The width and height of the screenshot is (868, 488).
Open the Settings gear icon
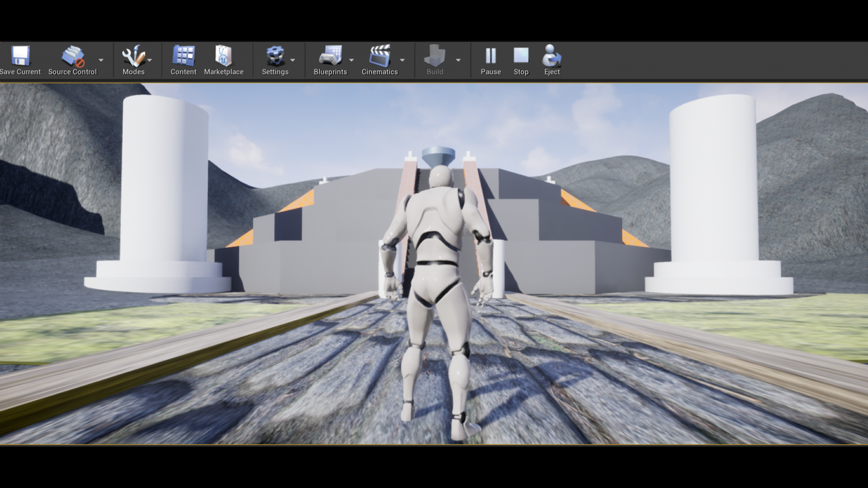(x=275, y=56)
